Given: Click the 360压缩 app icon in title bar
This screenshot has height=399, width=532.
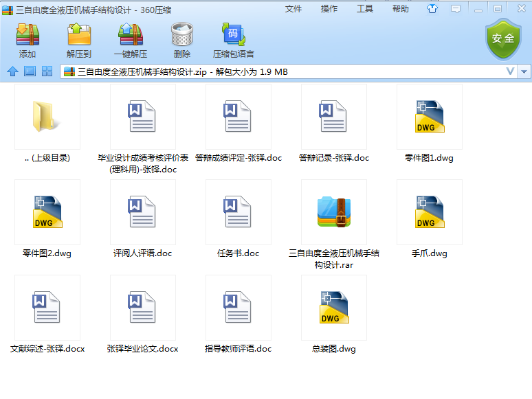Looking at the screenshot, I should (x=8, y=10).
